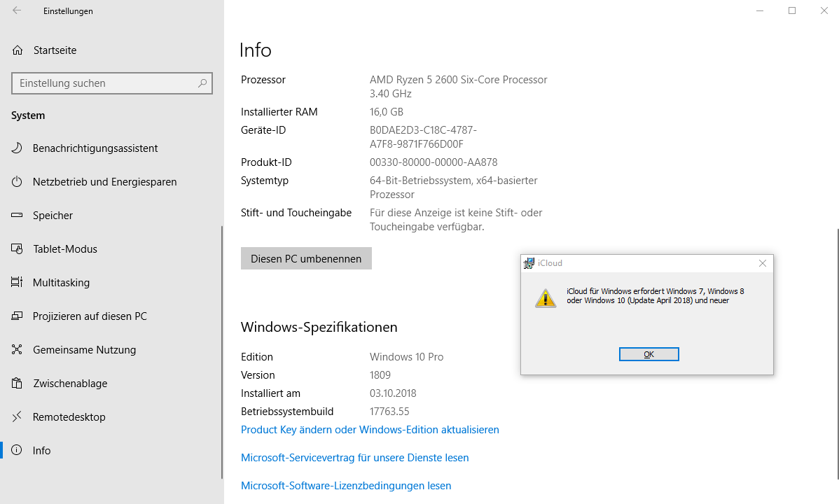Click the Multitasking icon
The height and width of the screenshot is (504, 839).
(18, 283)
